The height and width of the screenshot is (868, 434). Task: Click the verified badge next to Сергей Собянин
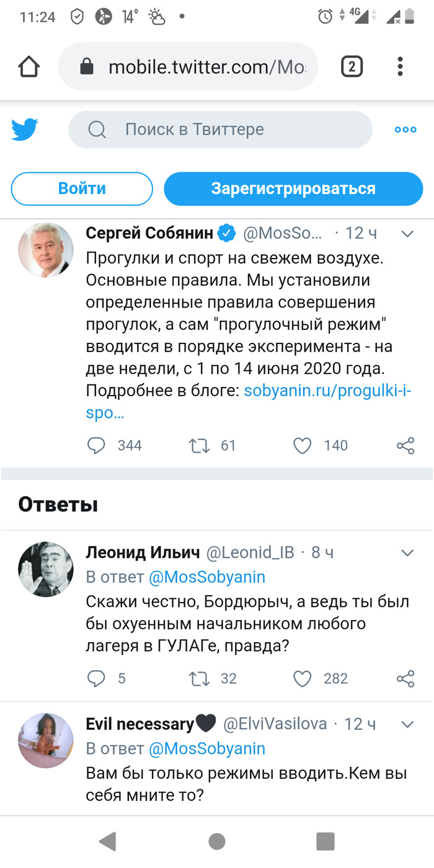pyautogui.click(x=226, y=233)
